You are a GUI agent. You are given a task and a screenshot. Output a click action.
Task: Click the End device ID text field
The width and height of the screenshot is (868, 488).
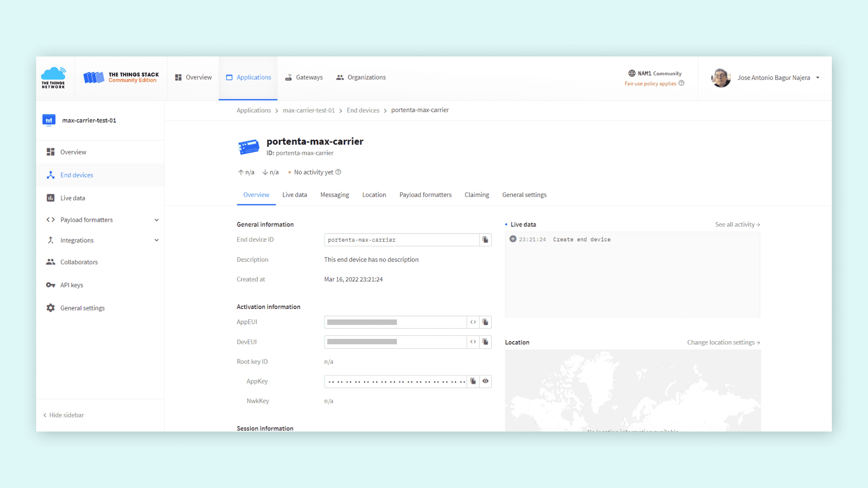[401, 240]
